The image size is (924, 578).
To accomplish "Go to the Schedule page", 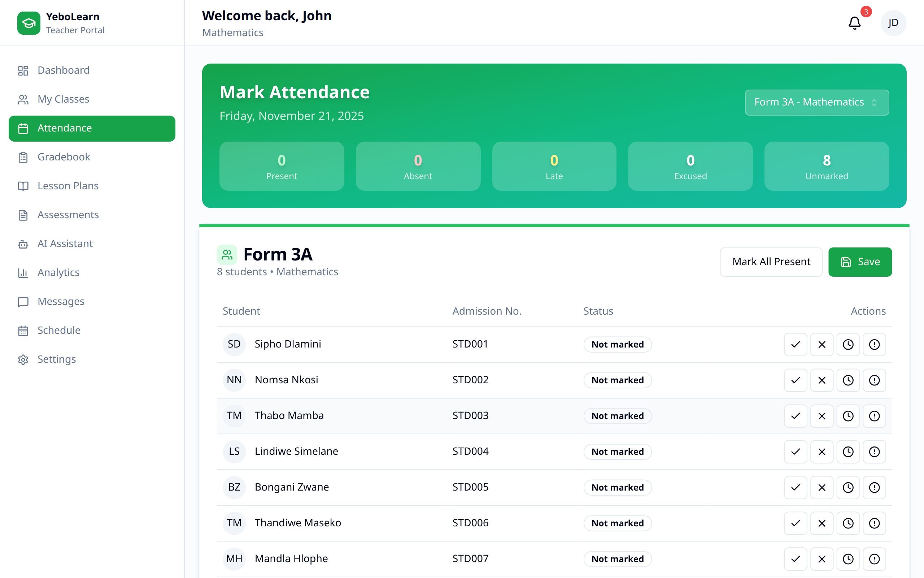I will click(x=92, y=330).
